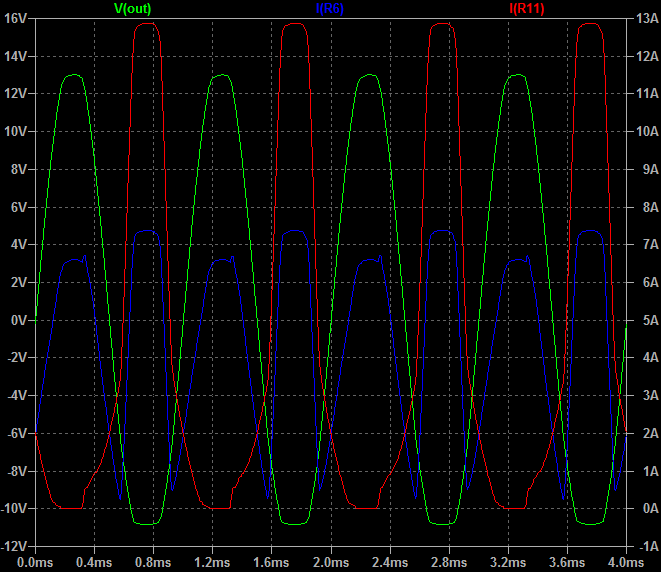Click the -1A right axis label
Screen dimensions: 661x572
pos(649,546)
